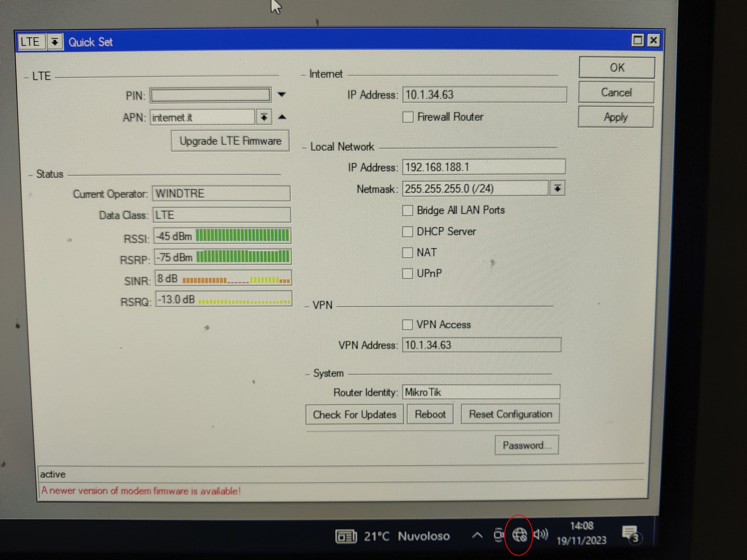
Task: Turn on the NAT checkbox
Action: tap(408, 253)
